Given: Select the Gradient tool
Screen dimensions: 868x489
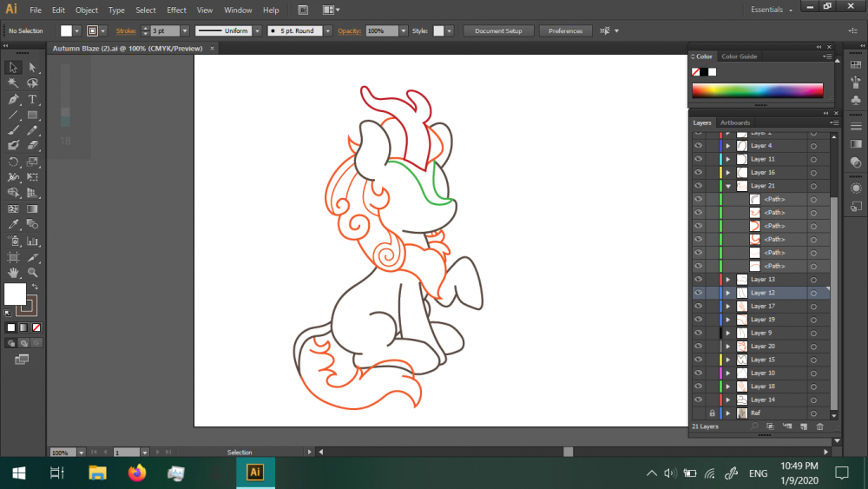Looking at the screenshot, I should pos(33,209).
